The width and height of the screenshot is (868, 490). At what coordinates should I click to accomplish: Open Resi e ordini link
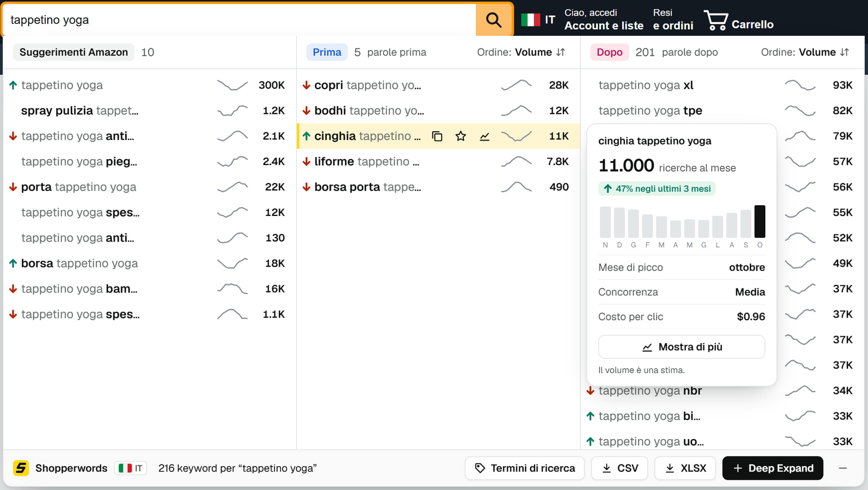673,20
